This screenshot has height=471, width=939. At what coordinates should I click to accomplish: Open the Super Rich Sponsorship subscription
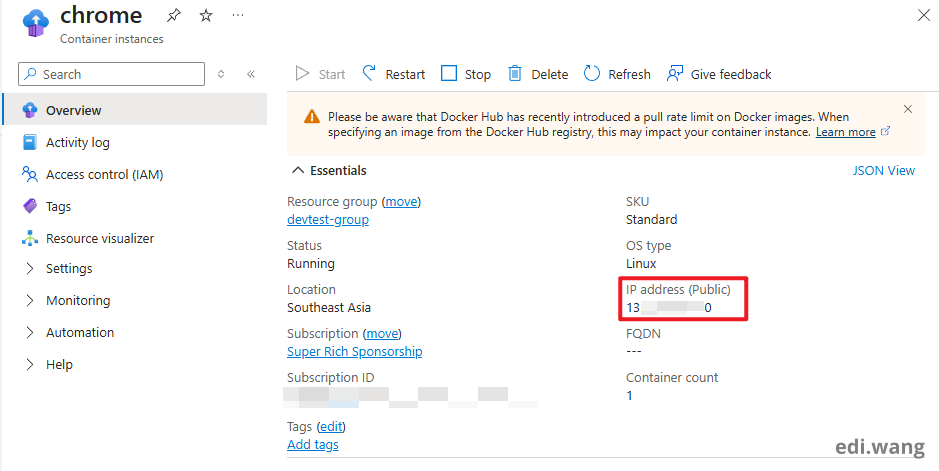(x=354, y=352)
